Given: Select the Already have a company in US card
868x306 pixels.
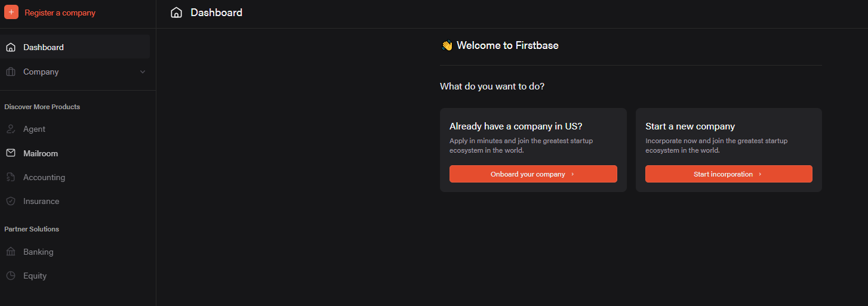Looking at the screenshot, I should point(533,150).
